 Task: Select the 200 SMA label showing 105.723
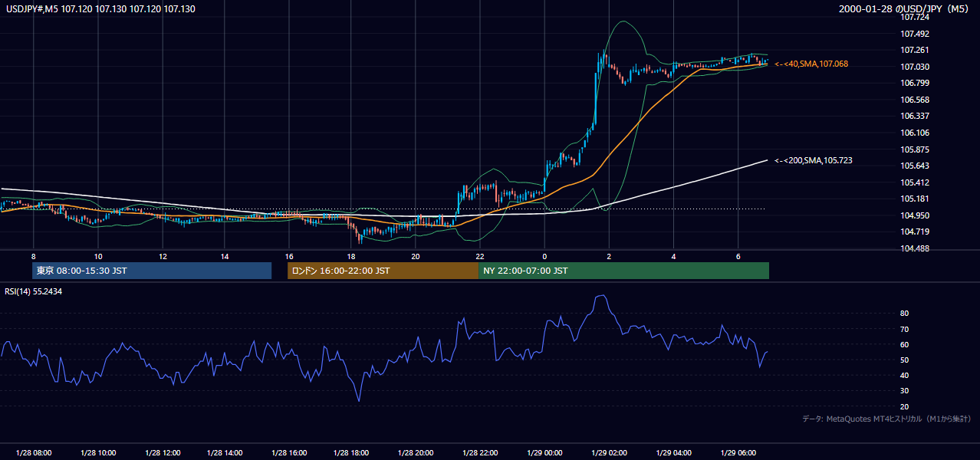814,160
